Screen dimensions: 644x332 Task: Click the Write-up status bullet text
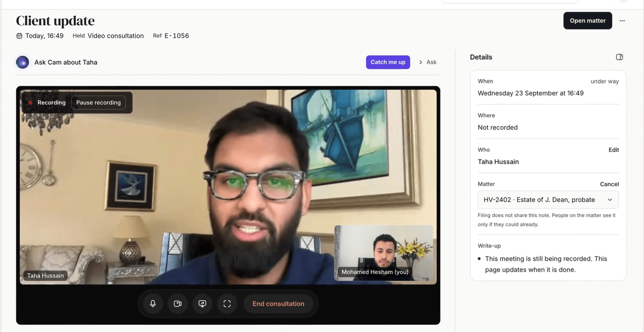[x=546, y=264]
